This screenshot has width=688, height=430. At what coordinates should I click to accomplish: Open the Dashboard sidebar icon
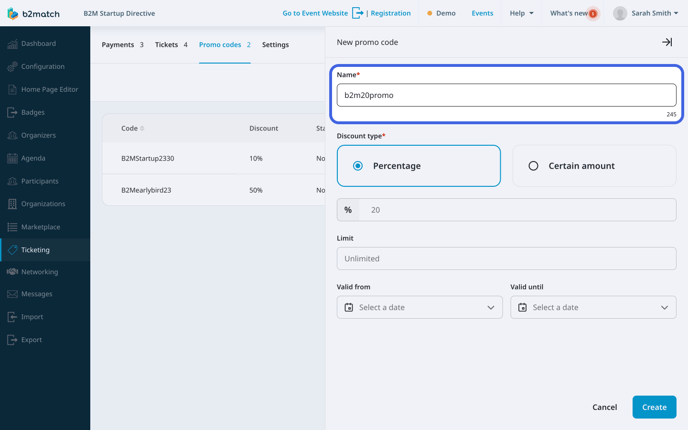pos(12,43)
